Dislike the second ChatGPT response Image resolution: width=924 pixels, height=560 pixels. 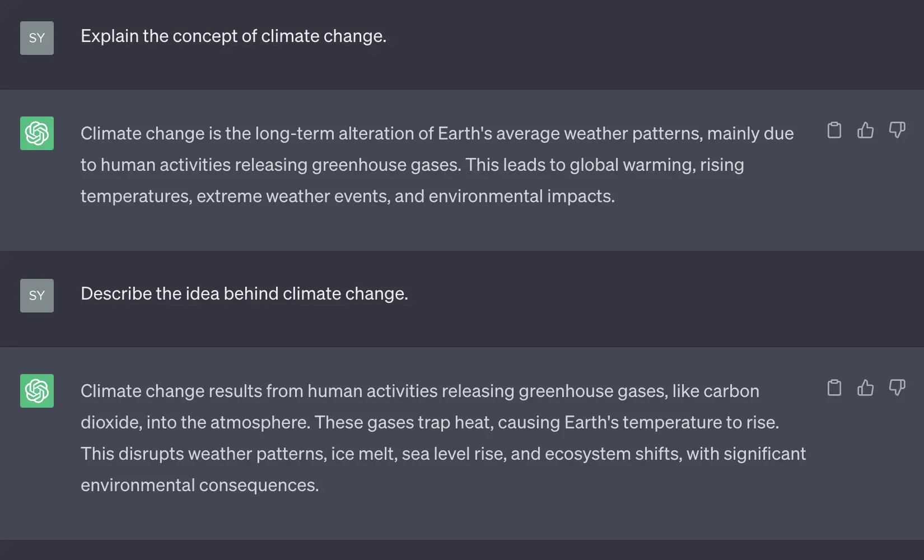897,388
